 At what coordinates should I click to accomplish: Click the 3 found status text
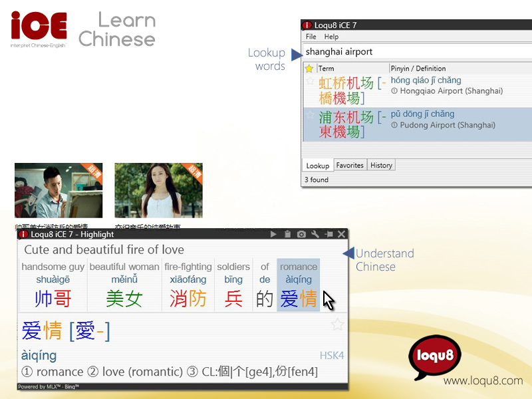pos(317,180)
